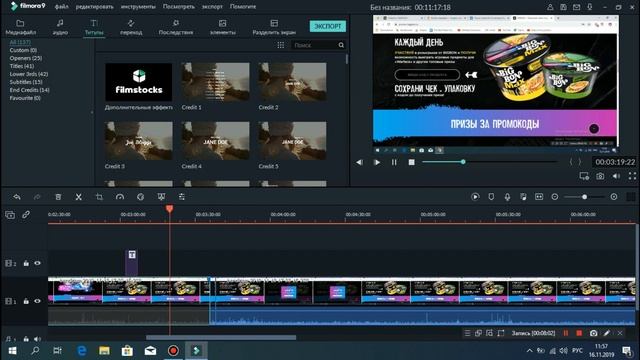Click the search magnifier icon
Screen dimensions: 640x360
click(341, 45)
